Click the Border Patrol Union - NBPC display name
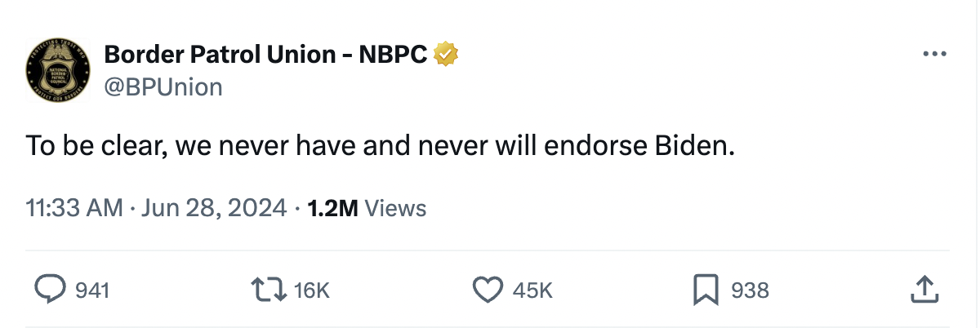Screen dimensions: 980x328 (x=266, y=55)
